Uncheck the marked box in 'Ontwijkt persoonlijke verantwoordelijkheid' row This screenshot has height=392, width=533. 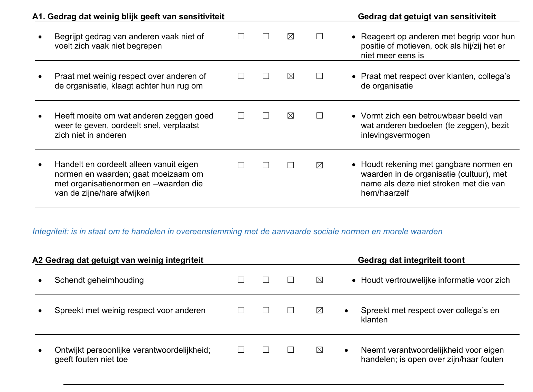tap(320, 350)
